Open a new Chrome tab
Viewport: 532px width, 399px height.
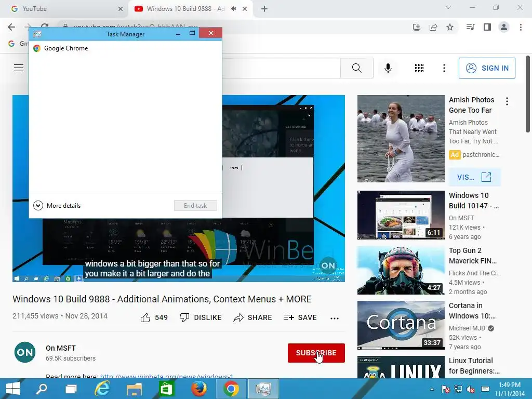pyautogui.click(x=264, y=9)
